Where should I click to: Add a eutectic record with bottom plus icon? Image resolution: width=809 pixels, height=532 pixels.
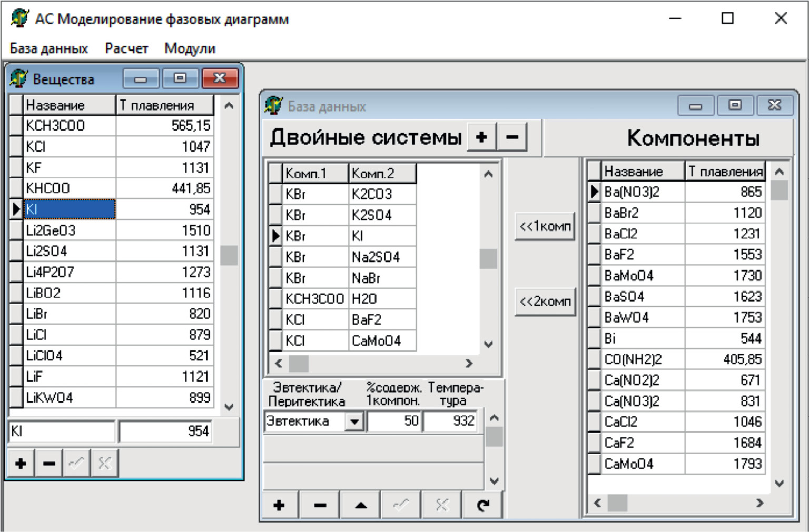click(279, 505)
